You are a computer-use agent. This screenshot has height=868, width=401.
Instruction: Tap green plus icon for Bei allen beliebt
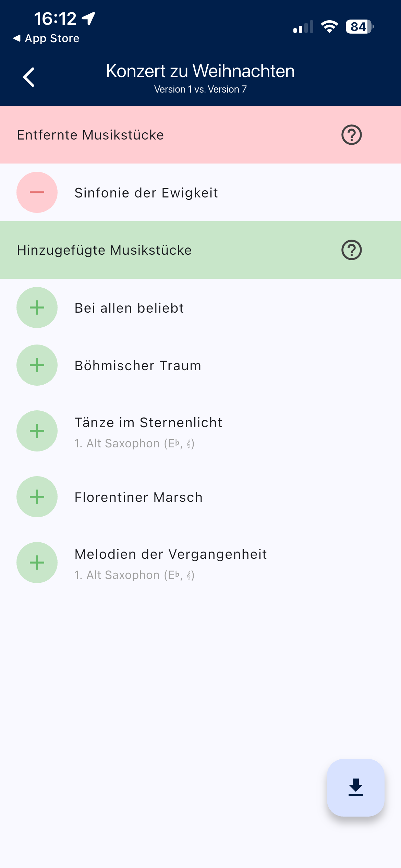click(x=37, y=308)
